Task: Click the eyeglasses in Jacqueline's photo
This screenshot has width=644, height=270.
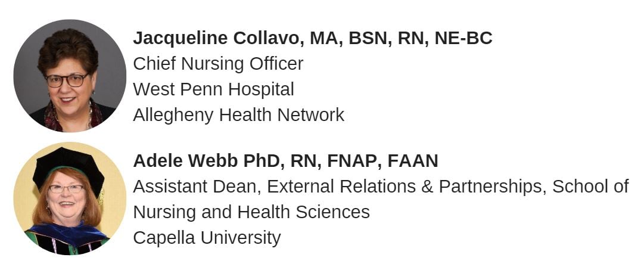Action: (67, 80)
